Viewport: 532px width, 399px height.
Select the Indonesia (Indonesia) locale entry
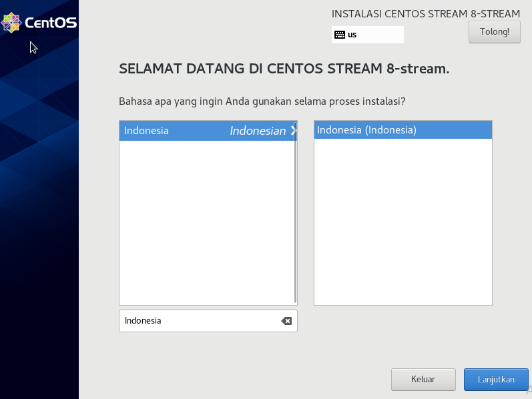coord(403,130)
